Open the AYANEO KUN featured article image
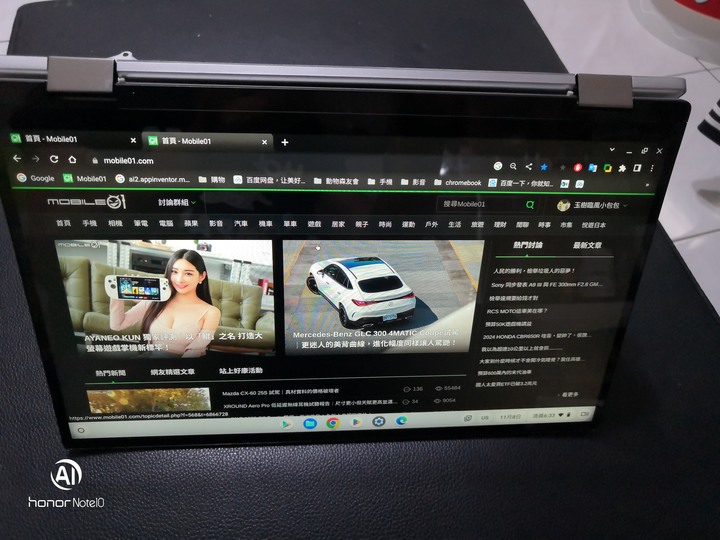This screenshot has height=540, width=720. 165,298
